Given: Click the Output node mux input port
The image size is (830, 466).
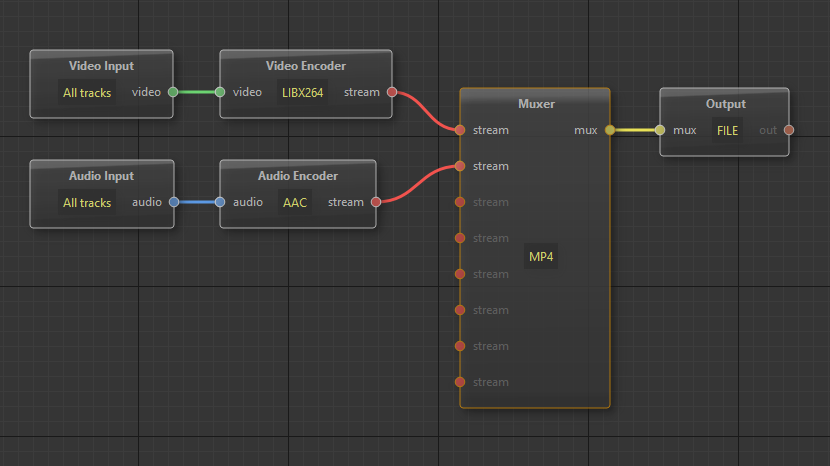Looking at the screenshot, I should click(x=660, y=130).
